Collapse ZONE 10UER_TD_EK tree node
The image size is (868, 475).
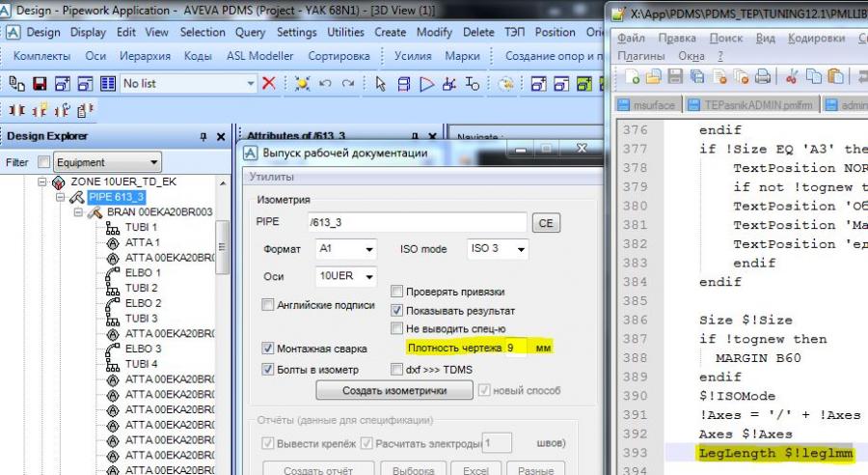click(42, 182)
